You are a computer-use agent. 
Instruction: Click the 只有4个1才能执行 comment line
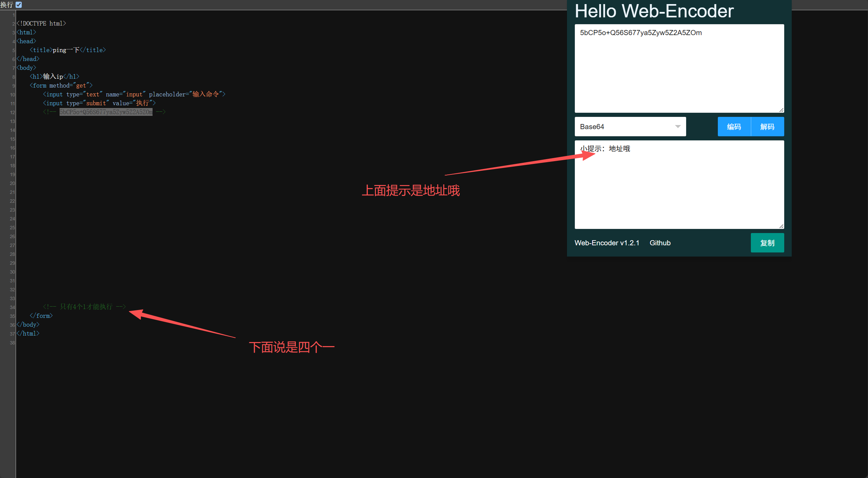(x=84, y=307)
